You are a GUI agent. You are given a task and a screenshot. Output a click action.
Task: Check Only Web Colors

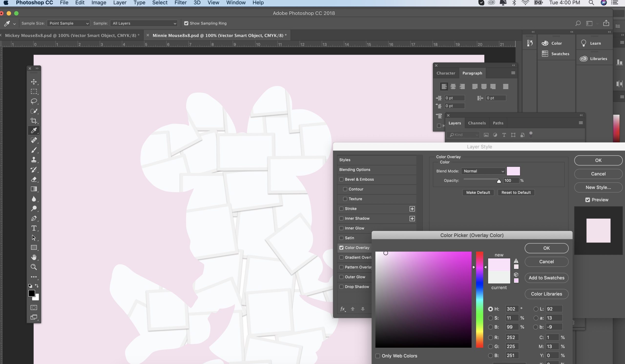[x=377, y=356]
